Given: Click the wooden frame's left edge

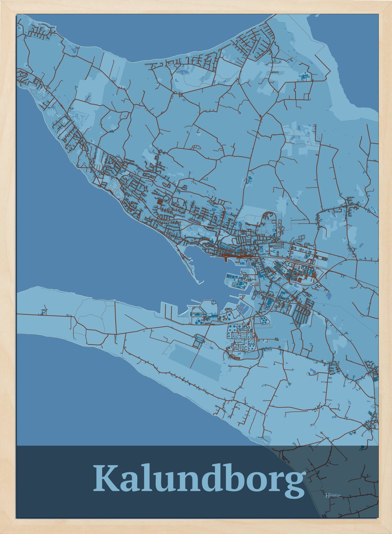Looking at the screenshot, I should 8,261.
